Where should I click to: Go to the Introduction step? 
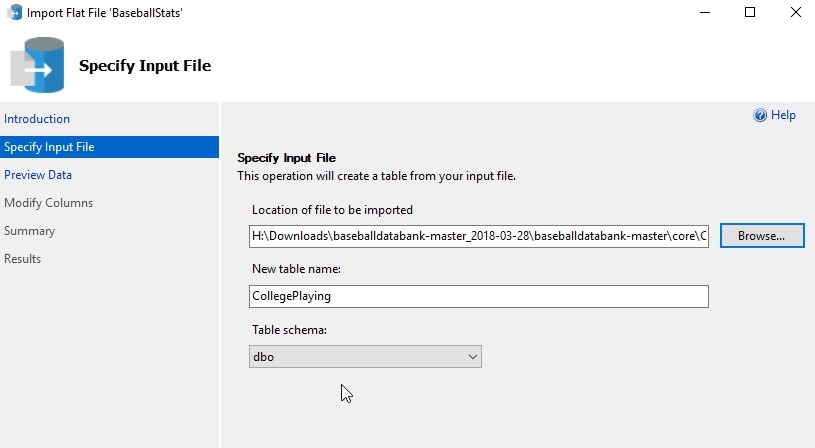click(x=37, y=119)
